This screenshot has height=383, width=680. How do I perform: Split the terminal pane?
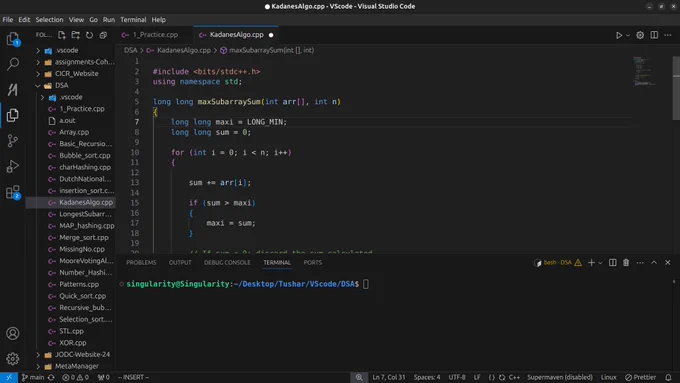[612, 262]
